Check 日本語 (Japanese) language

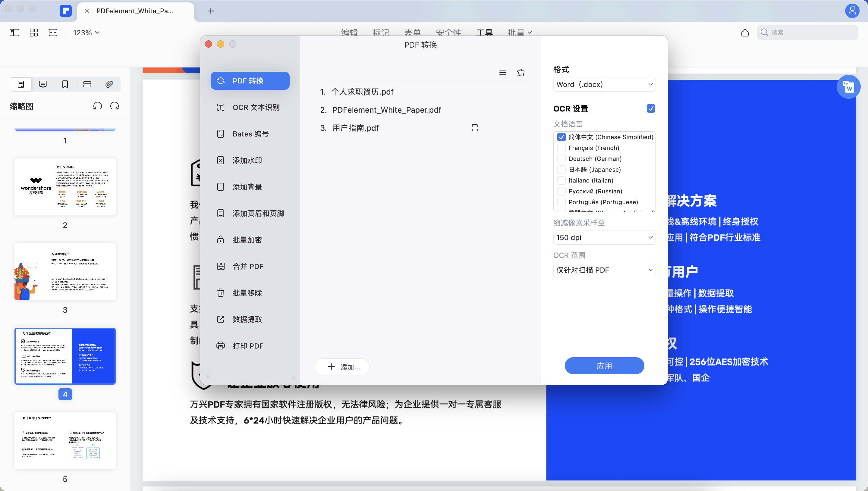561,170
